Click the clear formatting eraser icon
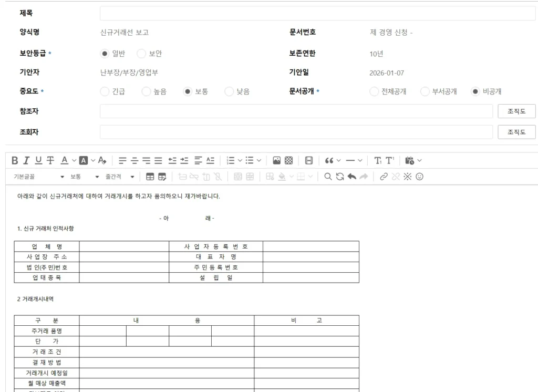 [102, 160]
